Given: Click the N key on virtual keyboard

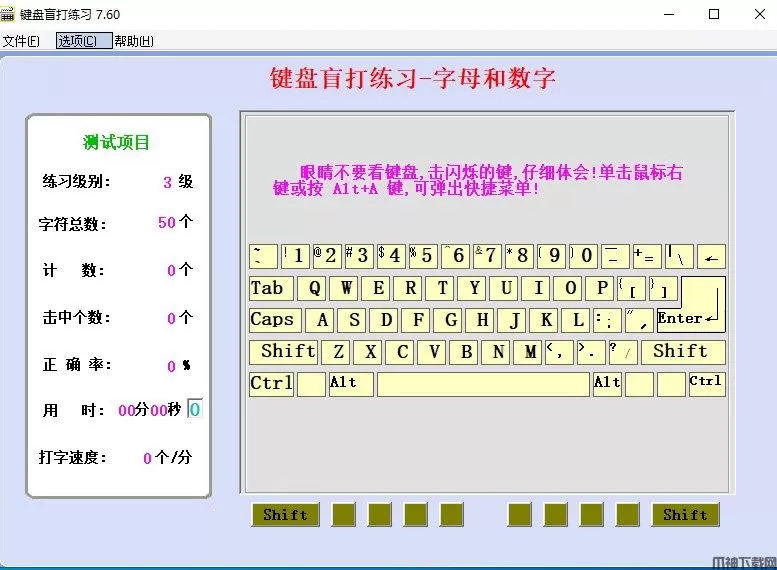Looking at the screenshot, I should point(496,352).
